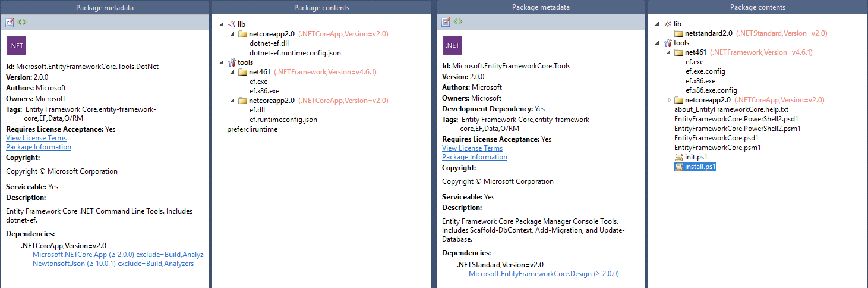
Task: Select dotnet-ef.runtimeconfig.json file
Action: click(295, 53)
